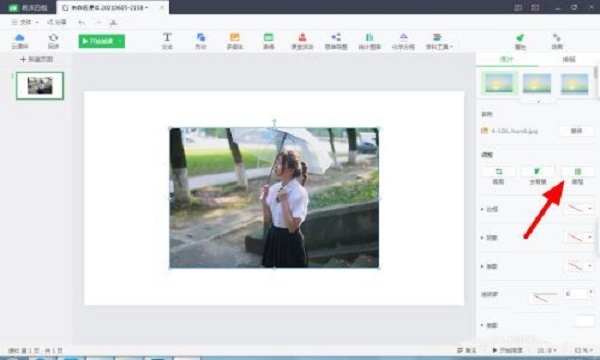The width and height of the screenshot is (600, 360).
Task: Open the Mind Map tool
Action: (336, 41)
